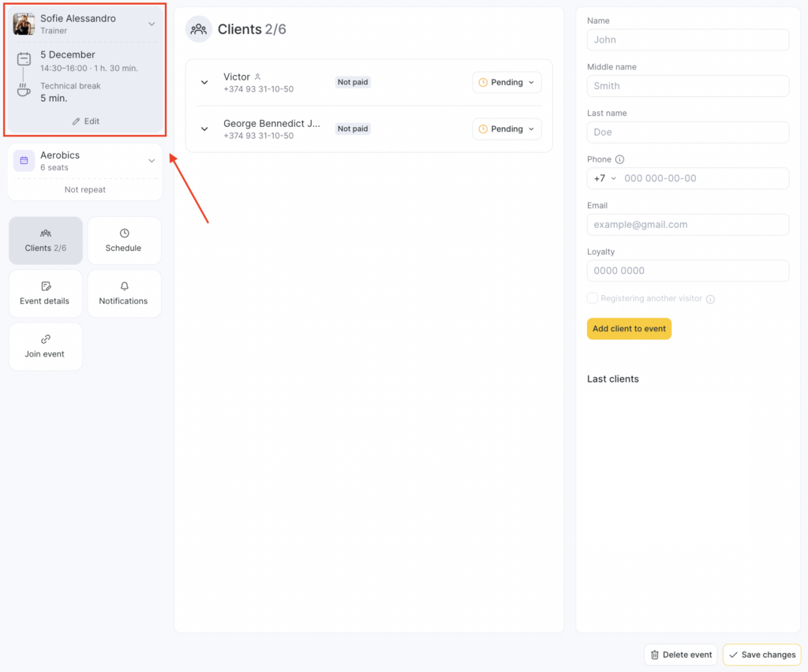Screen dimensions: 808x672
Task: Open the +7 country code dropdown
Action: coord(605,178)
